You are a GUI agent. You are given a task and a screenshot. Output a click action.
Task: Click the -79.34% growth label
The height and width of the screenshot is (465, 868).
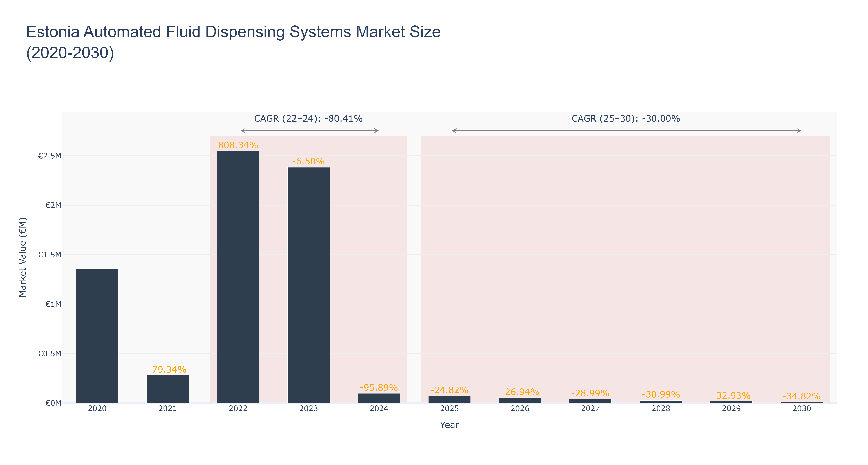[x=167, y=370]
